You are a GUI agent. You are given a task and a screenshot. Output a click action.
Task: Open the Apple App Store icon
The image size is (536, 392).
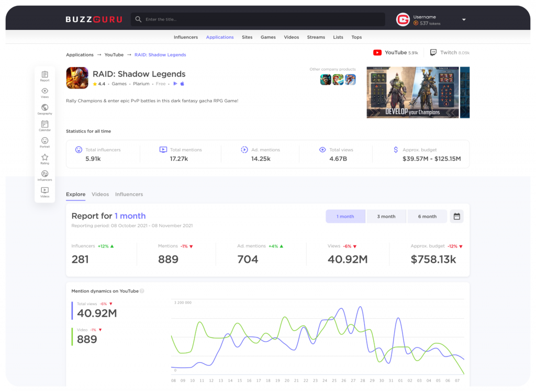click(x=182, y=84)
